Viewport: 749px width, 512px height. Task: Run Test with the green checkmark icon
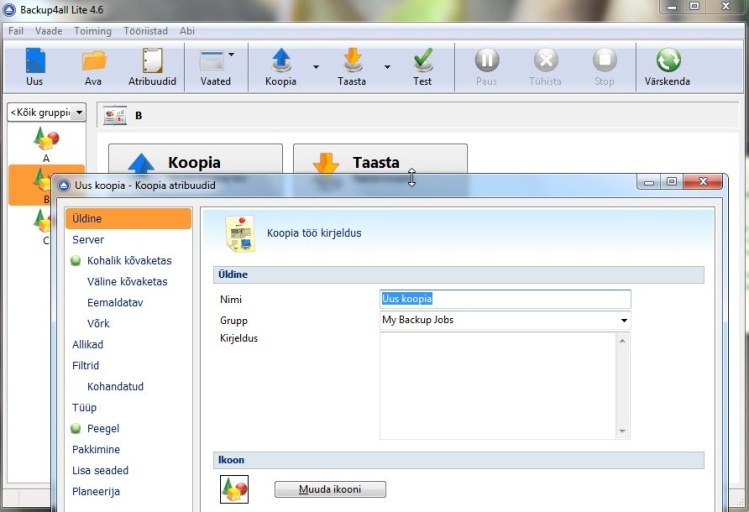point(423,61)
